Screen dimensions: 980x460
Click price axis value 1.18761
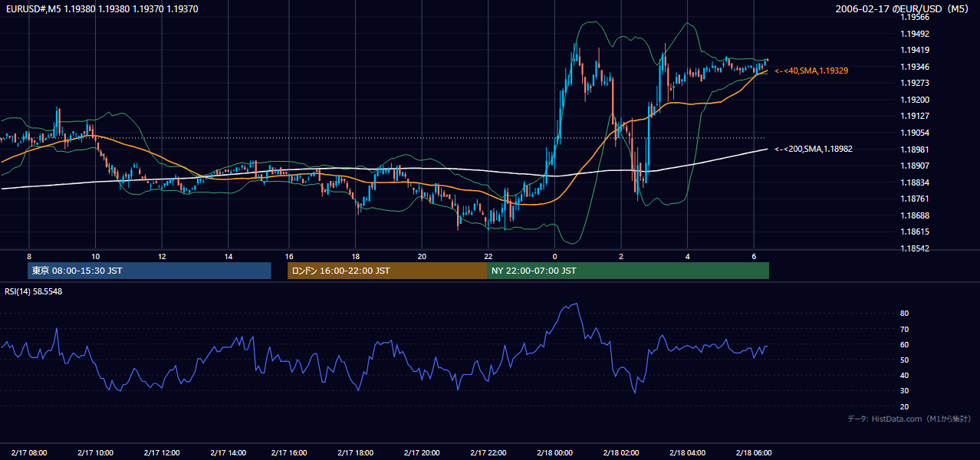click(x=914, y=199)
